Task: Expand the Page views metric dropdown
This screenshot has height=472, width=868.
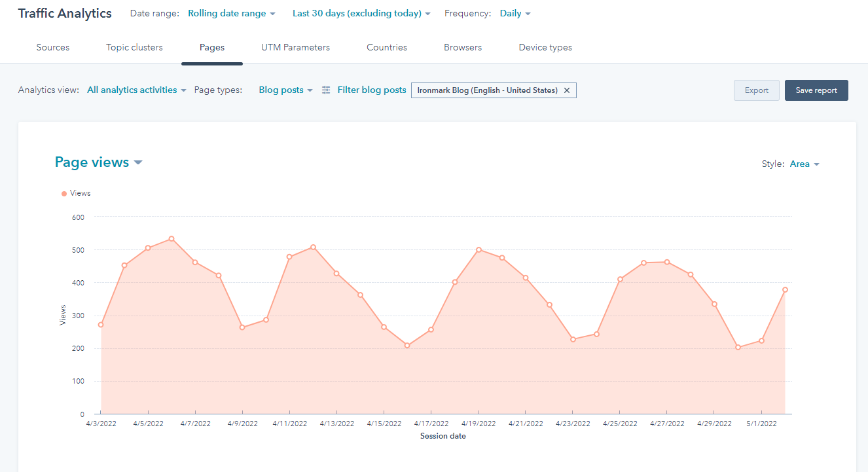Action: tap(99, 162)
